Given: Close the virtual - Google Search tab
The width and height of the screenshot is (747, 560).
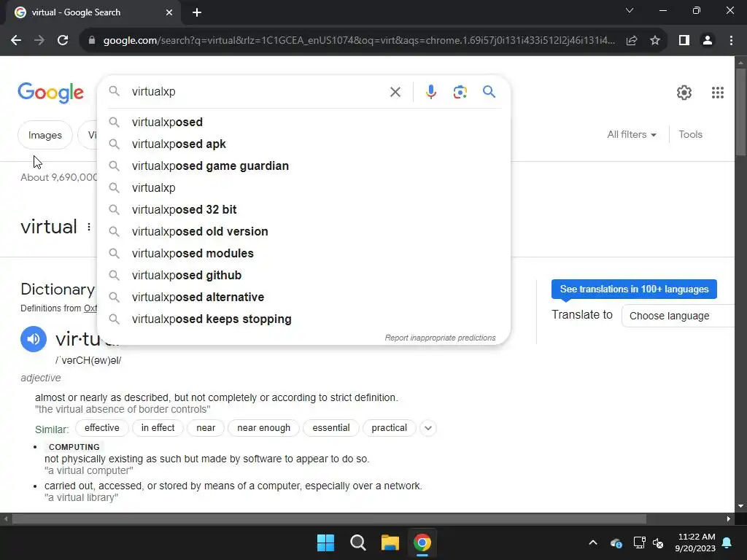Looking at the screenshot, I should [x=169, y=12].
